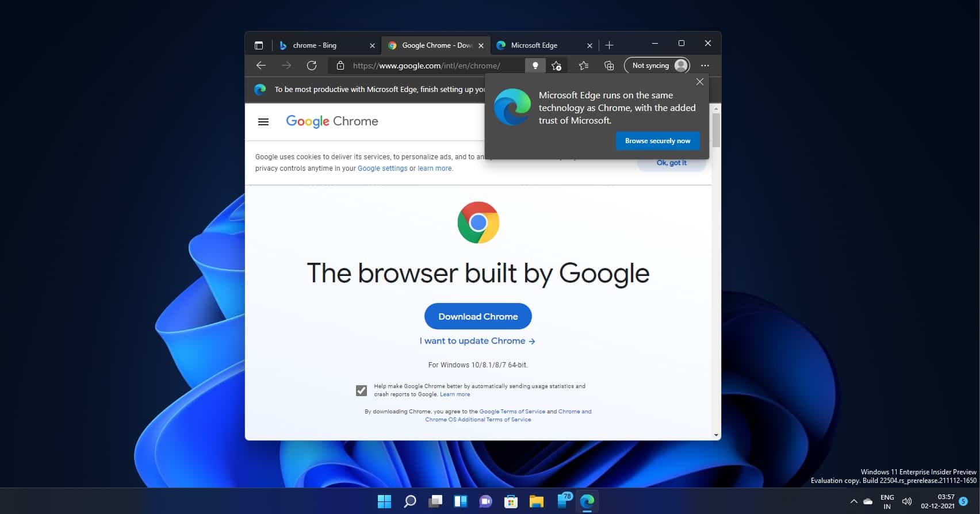
Task: Uncheck the usage statistics checkbox
Action: point(361,390)
